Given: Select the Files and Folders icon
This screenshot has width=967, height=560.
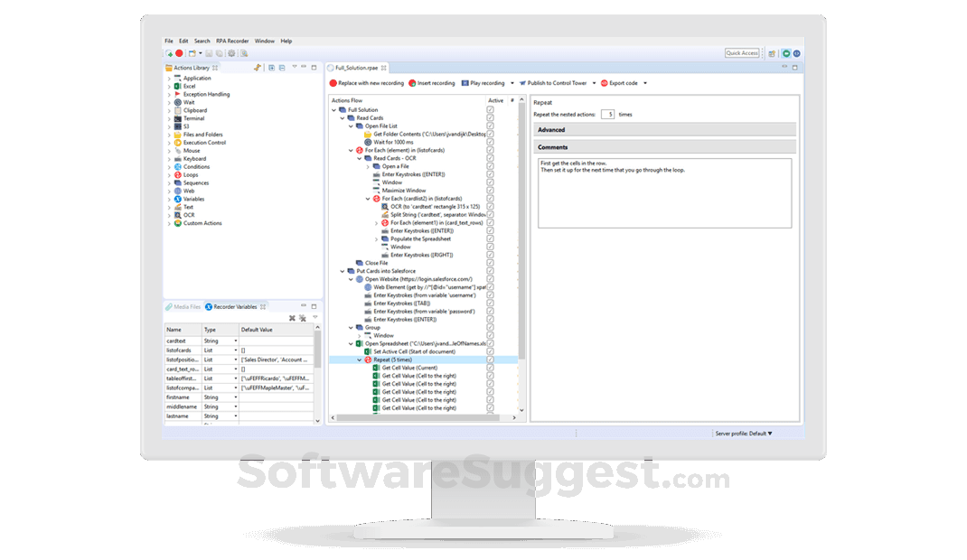Looking at the screenshot, I should (x=178, y=135).
